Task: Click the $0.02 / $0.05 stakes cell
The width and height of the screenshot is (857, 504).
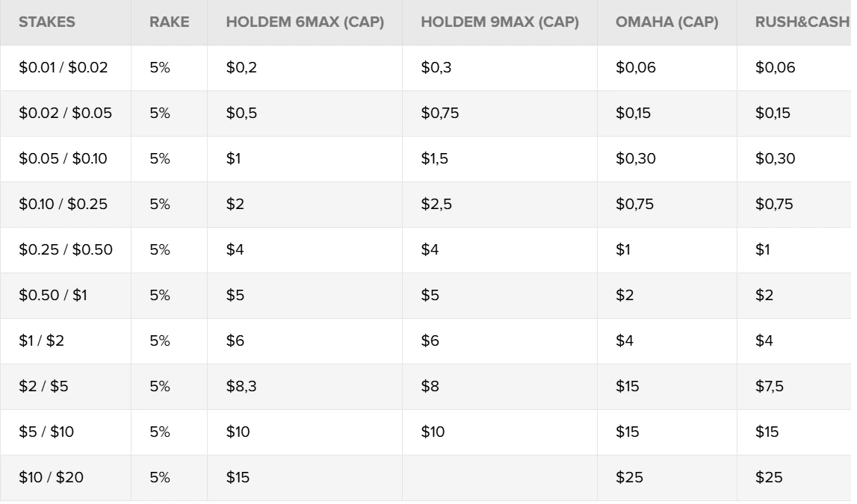Action: point(65,113)
